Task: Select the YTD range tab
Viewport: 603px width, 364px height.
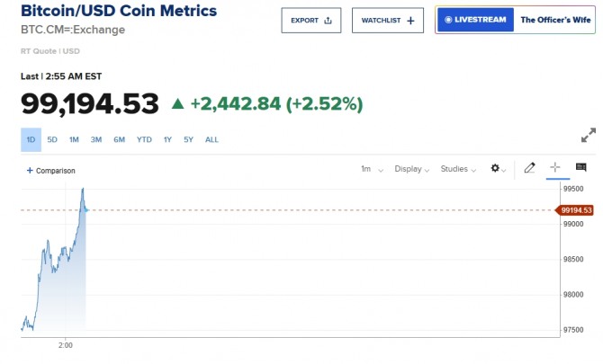Action: coord(144,139)
